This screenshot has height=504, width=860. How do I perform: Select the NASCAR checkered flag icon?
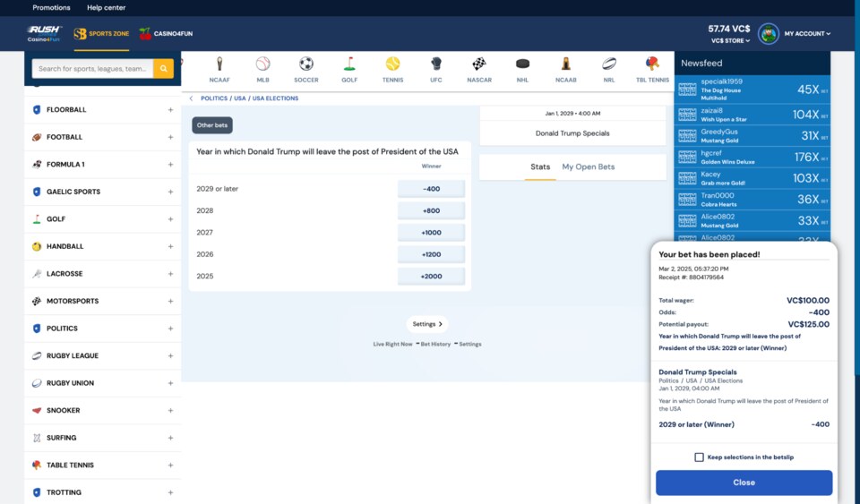tap(479, 64)
